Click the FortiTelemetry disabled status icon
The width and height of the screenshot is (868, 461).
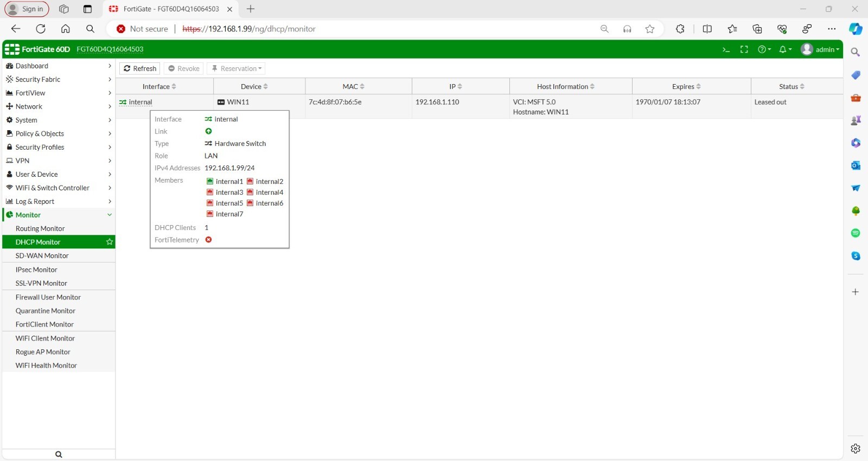(208, 240)
